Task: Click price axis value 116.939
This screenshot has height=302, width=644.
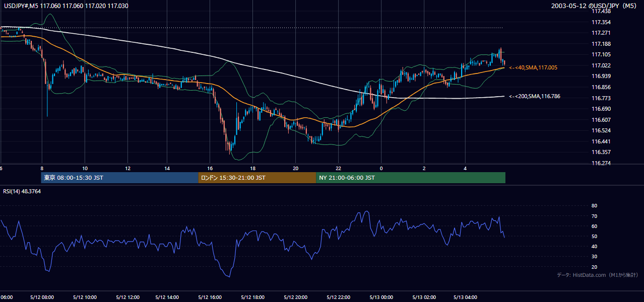Action: click(x=601, y=76)
